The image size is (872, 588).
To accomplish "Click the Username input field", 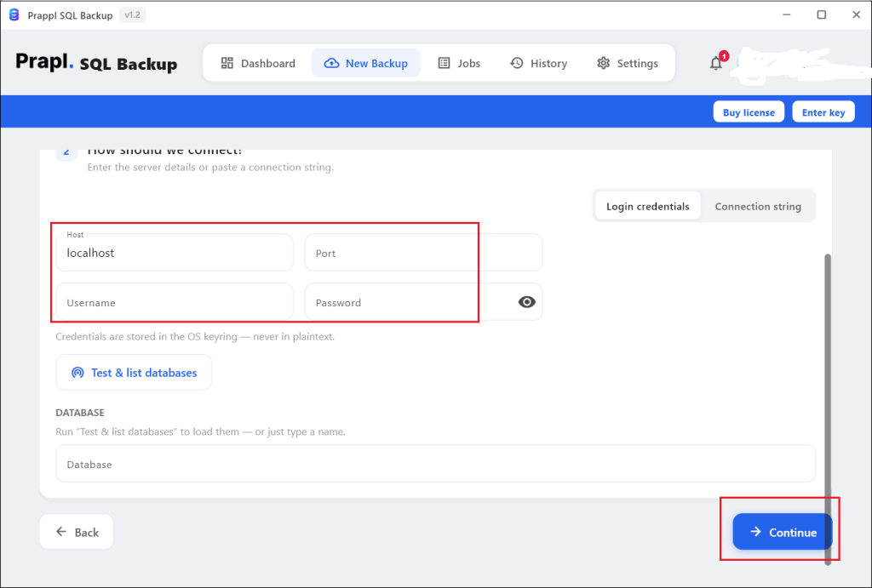I will coord(174,302).
